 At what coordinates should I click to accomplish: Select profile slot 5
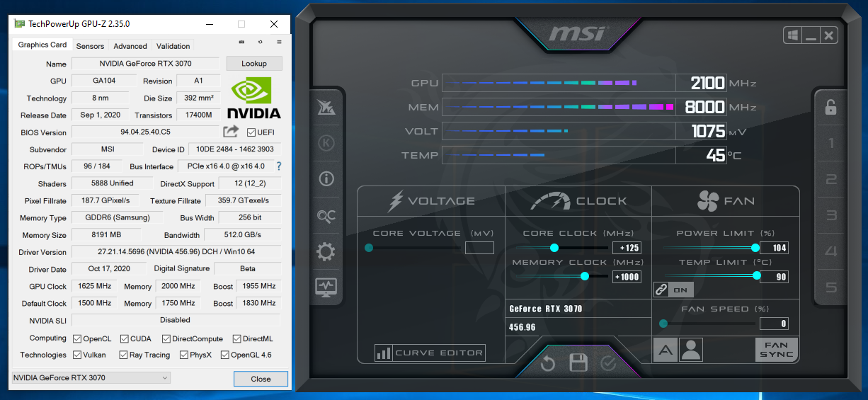831,287
